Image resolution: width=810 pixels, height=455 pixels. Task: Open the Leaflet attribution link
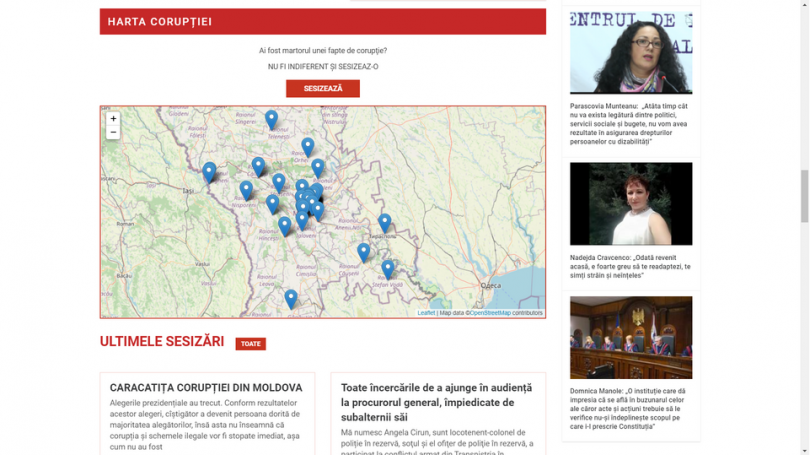point(426,313)
